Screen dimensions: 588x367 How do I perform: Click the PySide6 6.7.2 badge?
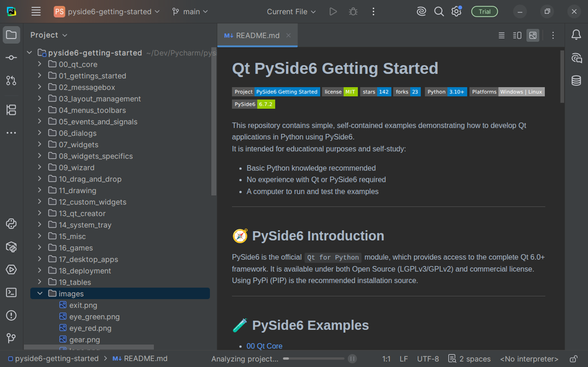253,104
